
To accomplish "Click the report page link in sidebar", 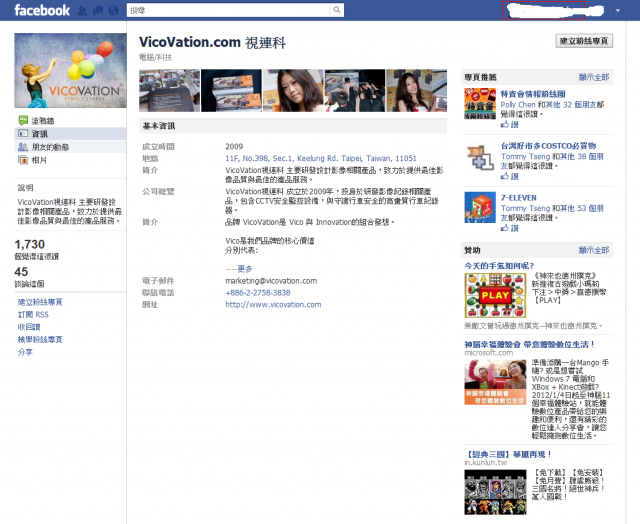I will pos(40,339).
